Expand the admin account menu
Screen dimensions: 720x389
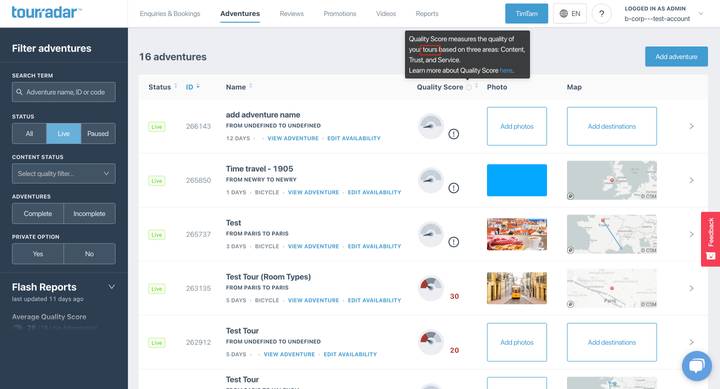point(701,14)
